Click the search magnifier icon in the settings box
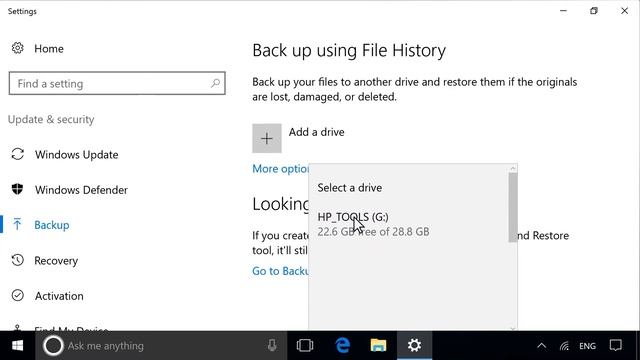This screenshot has width=640, height=360. pos(215,83)
